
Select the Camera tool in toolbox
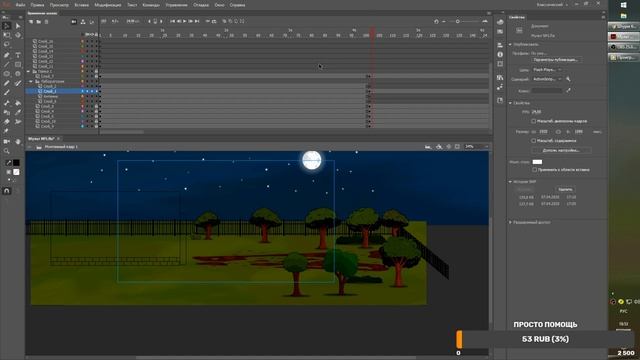[x=7, y=142]
